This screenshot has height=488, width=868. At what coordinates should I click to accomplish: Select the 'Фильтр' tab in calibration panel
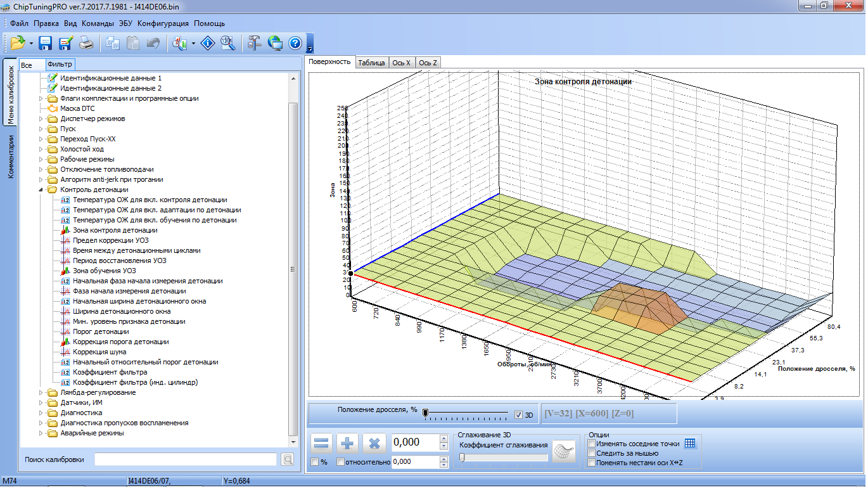point(60,65)
